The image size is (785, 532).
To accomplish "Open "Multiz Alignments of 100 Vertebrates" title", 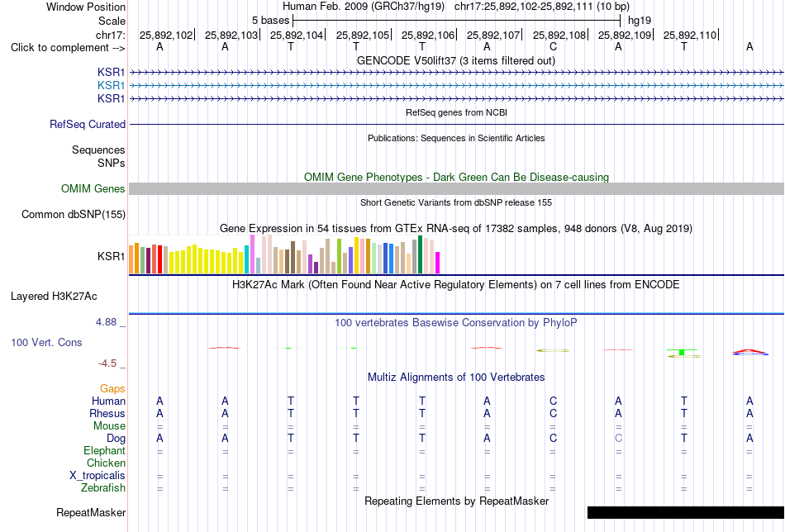I will [456, 378].
